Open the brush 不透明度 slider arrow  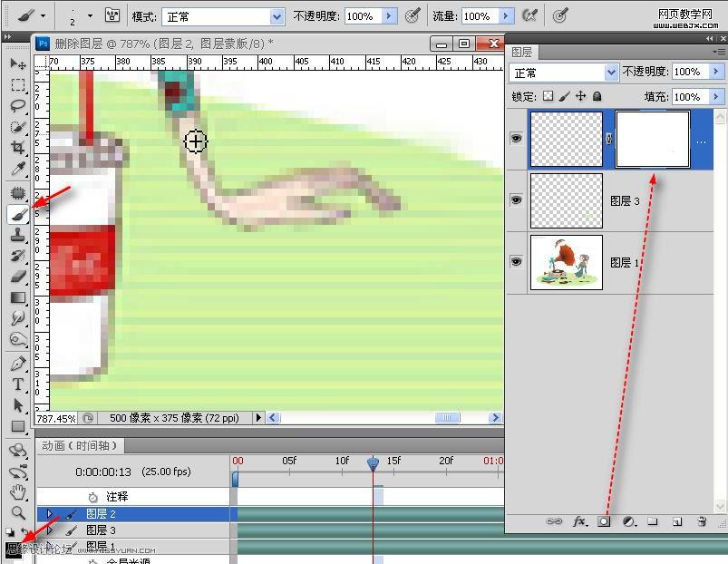coord(389,16)
